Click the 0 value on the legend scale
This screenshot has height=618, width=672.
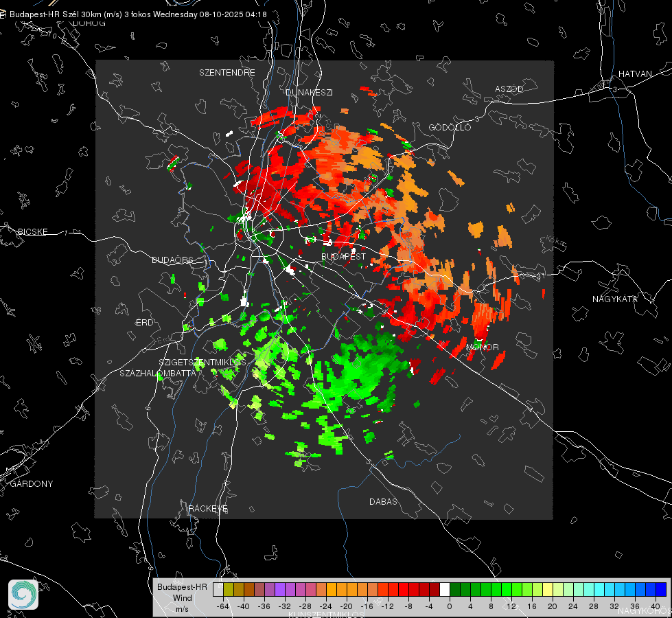[450, 606]
